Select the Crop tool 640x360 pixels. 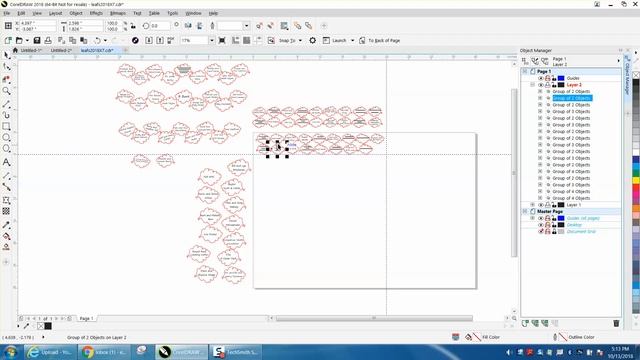coord(6,79)
